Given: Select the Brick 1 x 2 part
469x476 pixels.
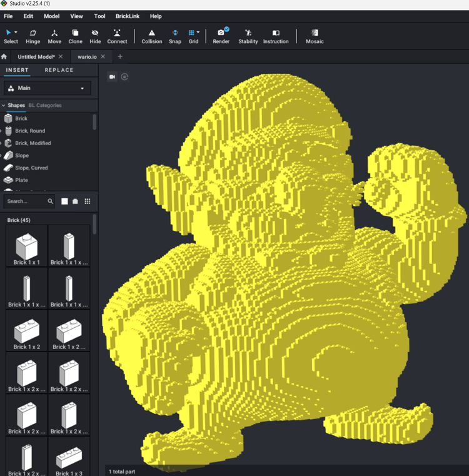Looking at the screenshot, I should 27,331.
